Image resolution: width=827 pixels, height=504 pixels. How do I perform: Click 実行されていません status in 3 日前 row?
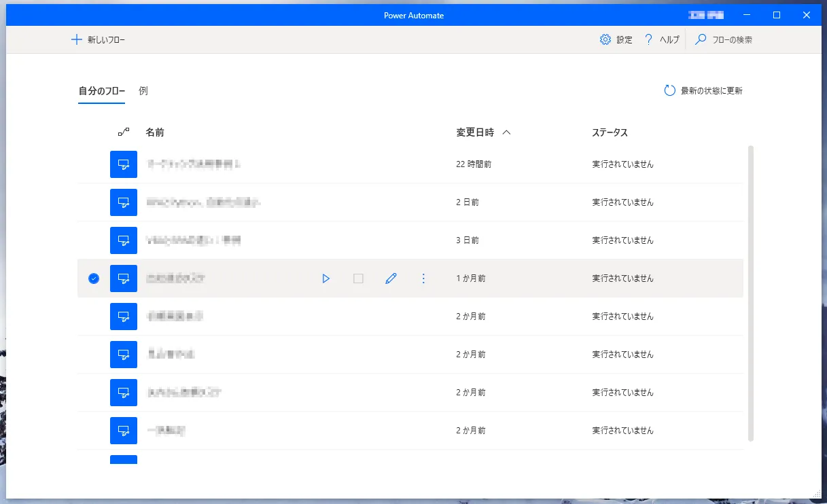pos(622,240)
